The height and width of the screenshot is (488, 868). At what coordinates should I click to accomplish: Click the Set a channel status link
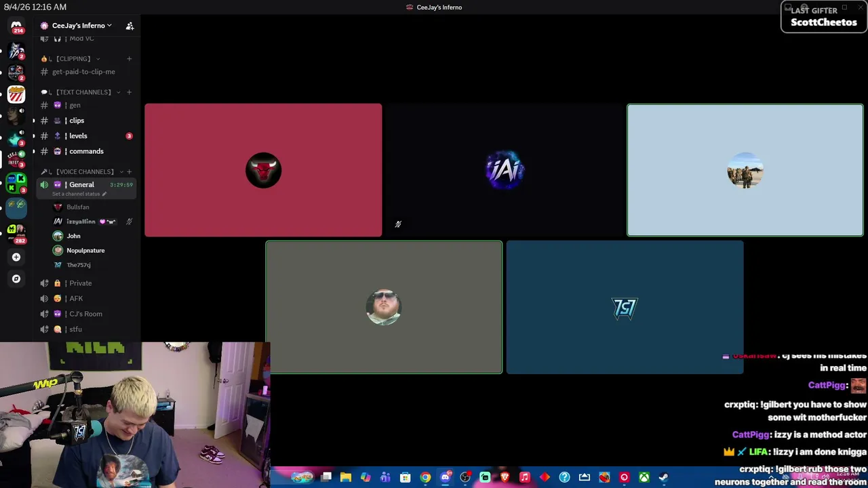pyautogui.click(x=76, y=194)
